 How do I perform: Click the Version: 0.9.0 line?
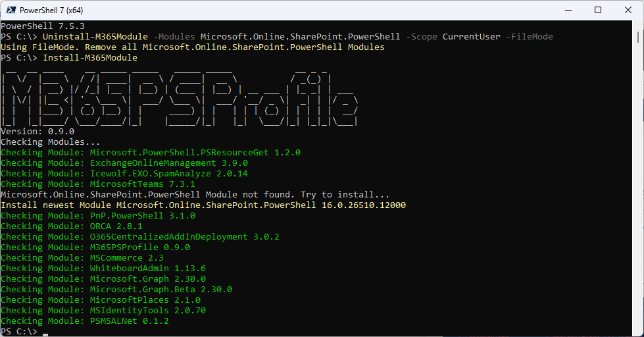click(x=37, y=132)
